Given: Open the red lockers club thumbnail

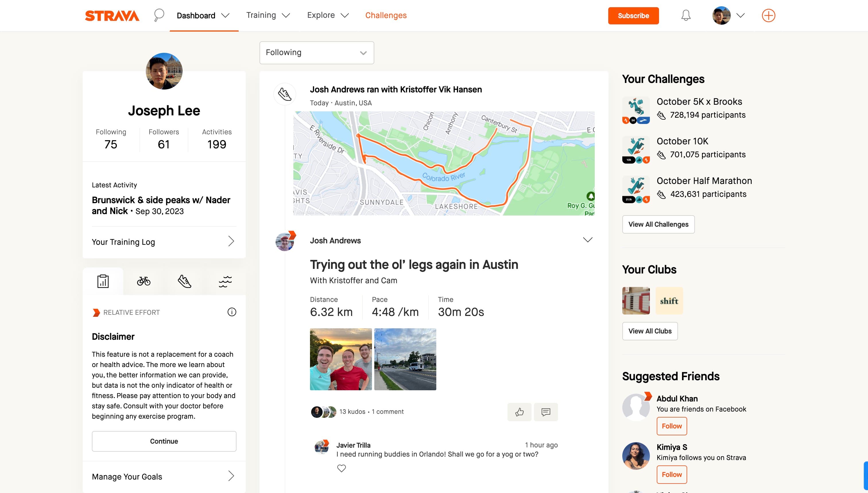Looking at the screenshot, I should [636, 301].
